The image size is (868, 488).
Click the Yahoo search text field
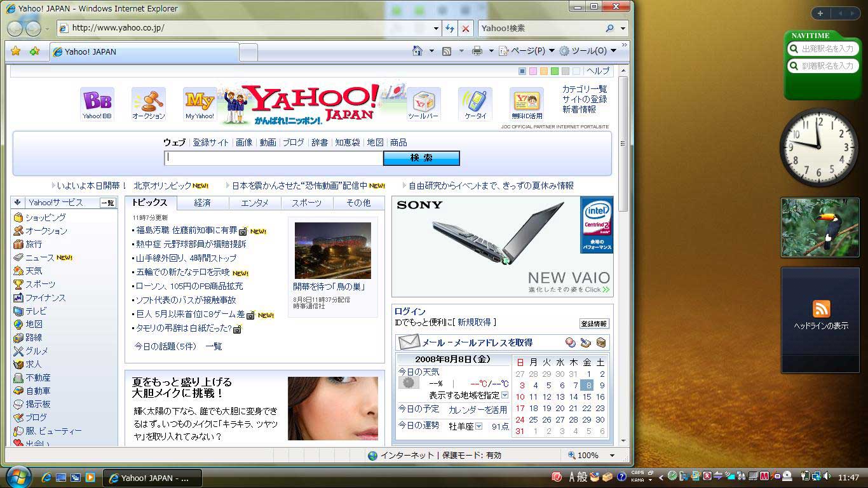274,158
